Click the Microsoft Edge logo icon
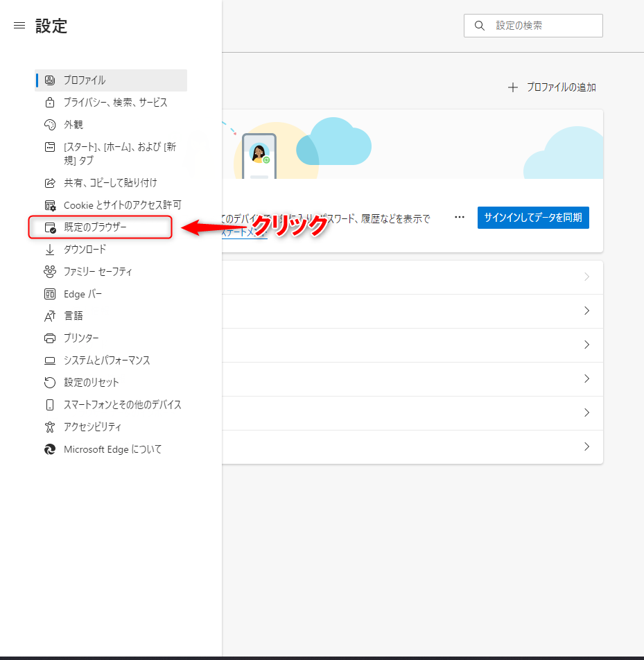This screenshot has height=660, width=644. tap(50, 449)
